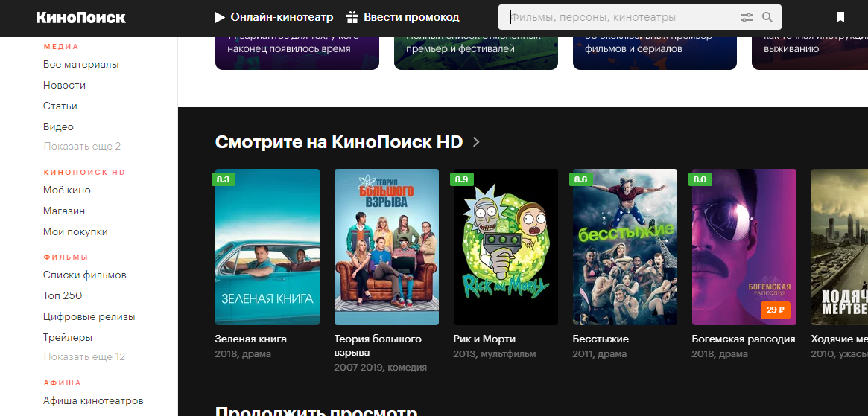868x416 pixels.
Task: Open Моё кино in sidebar
Action: (67, 191)
